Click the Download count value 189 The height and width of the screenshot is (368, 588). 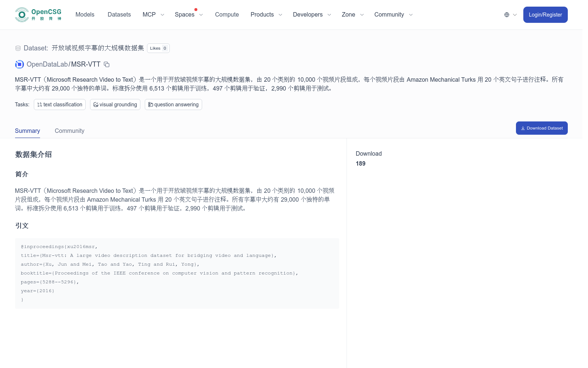tap(361, 164)
